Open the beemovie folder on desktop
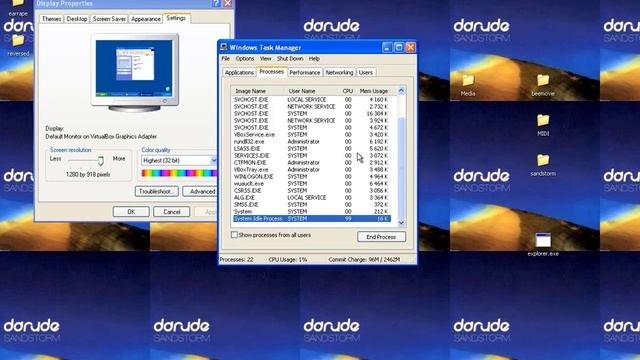640x360 pixels. tap(543, 84)
